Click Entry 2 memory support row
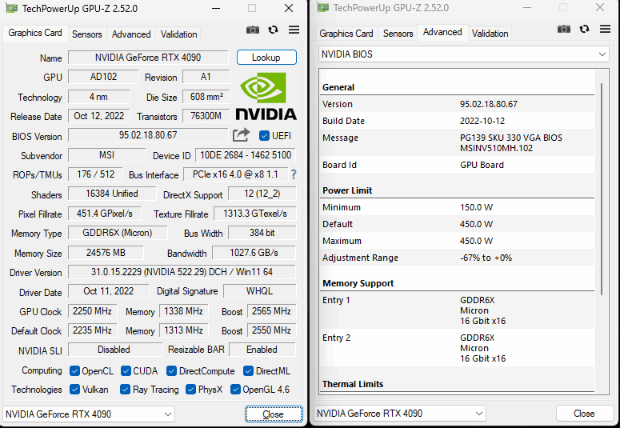Screen dimensions: 620x428 click(x=457, y=348)
